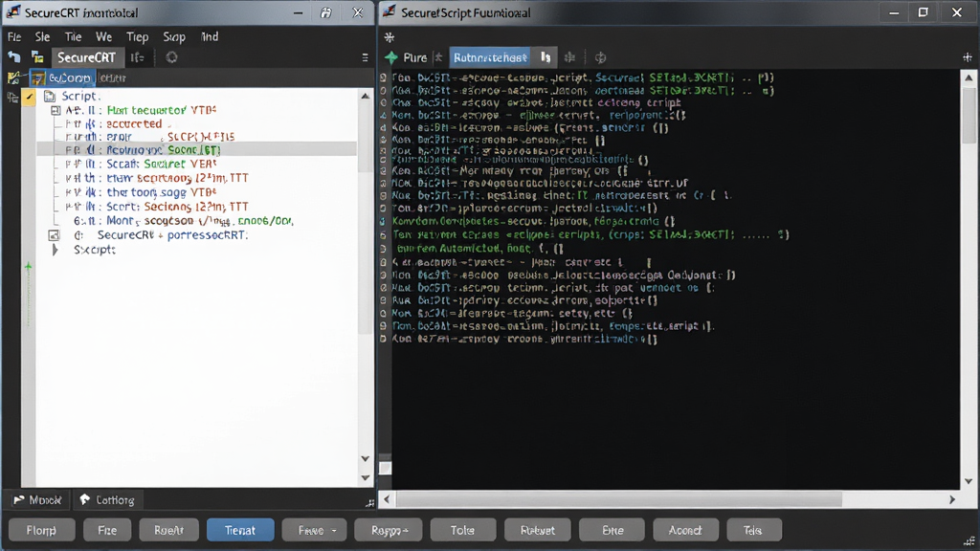Screen dimensions: 980x551
Task: Open the 'Tile' menu in menu bar
Action: click(x=73, y=37)
